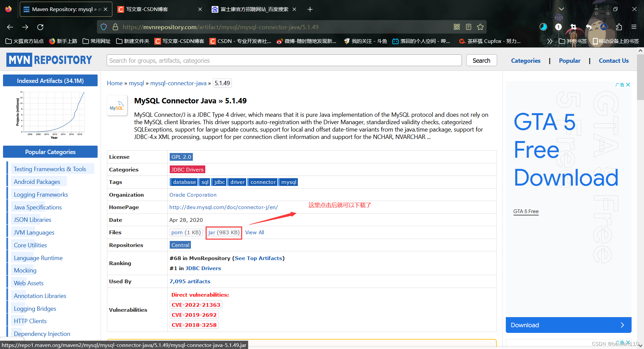Open the QR code icon in address bar
The width and height of the screenshot is (644, 349).
457,27
